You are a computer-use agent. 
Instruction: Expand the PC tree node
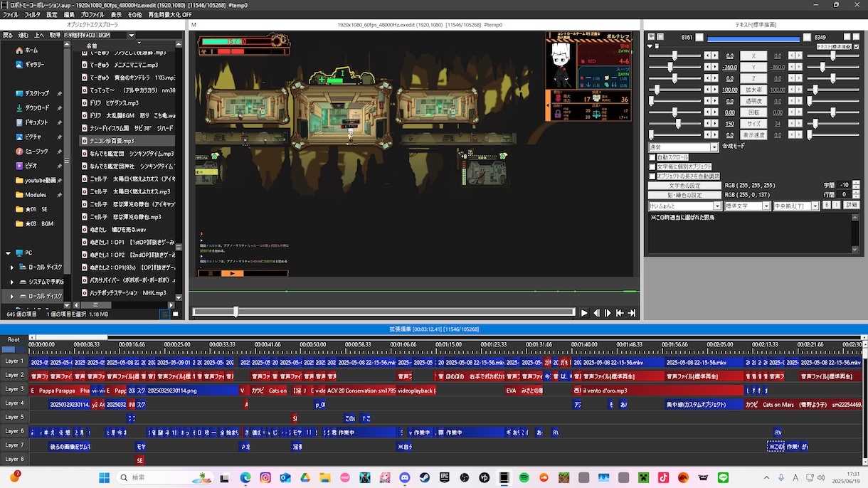coord(8,253)
